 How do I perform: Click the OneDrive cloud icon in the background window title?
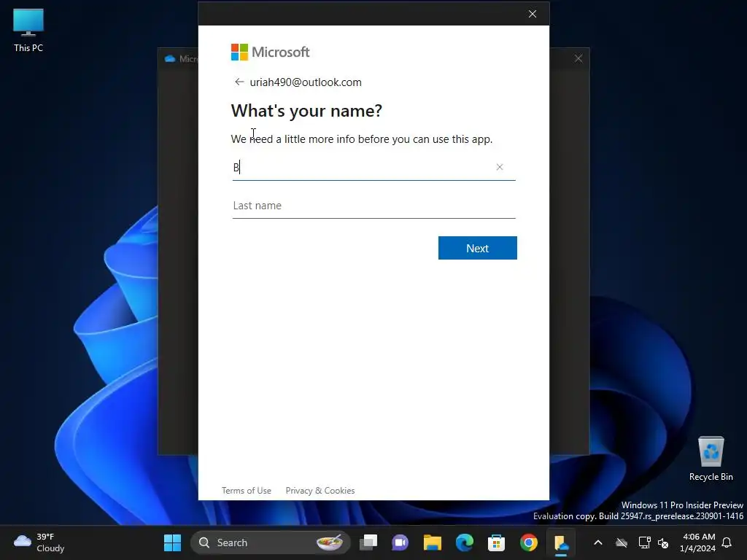click(170, 58)
